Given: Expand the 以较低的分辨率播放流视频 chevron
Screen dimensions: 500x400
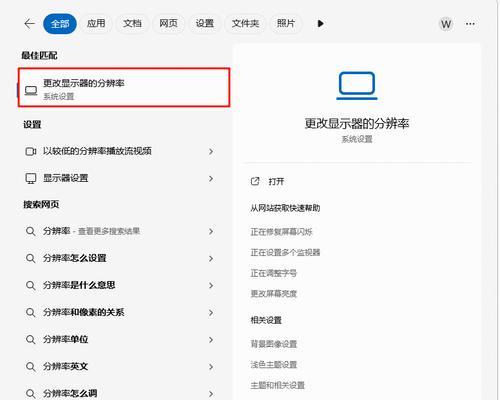Looking at the screenshot, I should point(211,151).
